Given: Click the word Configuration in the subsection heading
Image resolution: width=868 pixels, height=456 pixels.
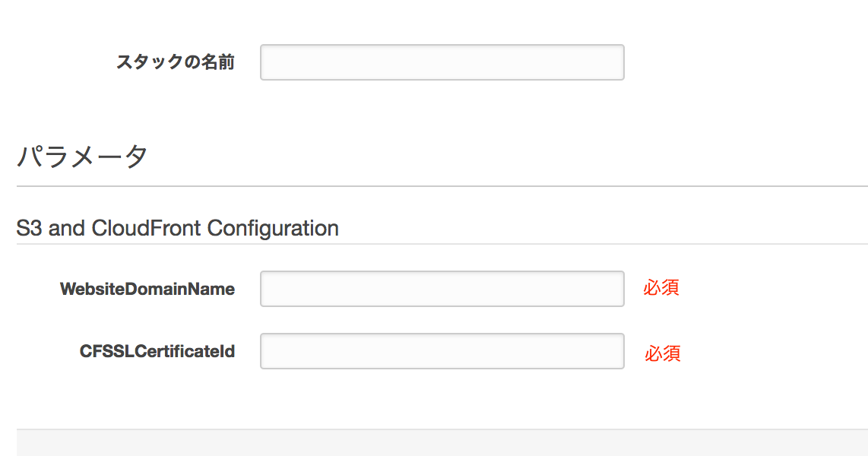Looking at the screenshot, I should click(273, 228).
